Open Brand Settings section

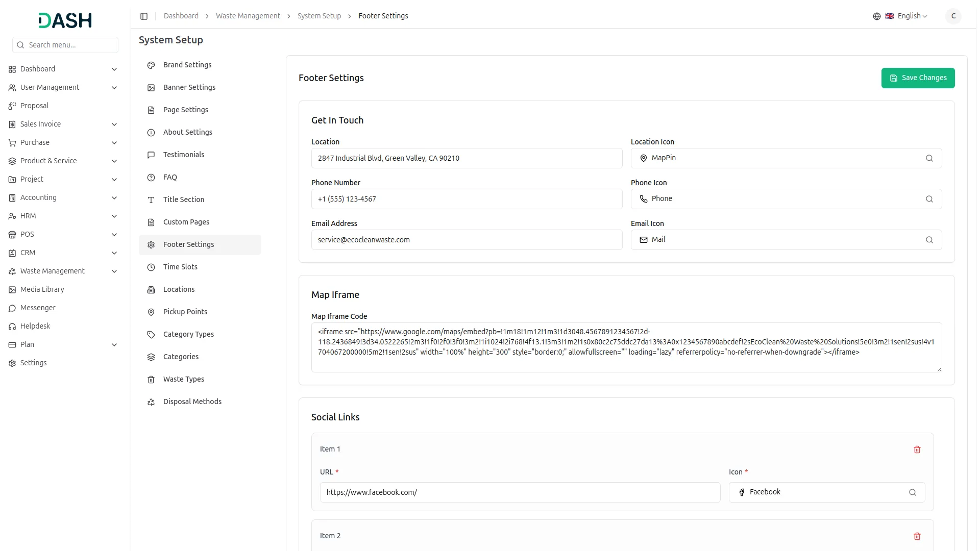187,65
